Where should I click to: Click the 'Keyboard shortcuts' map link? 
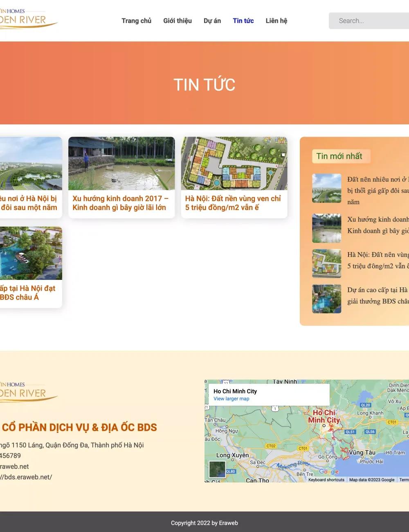pos(326,479)
